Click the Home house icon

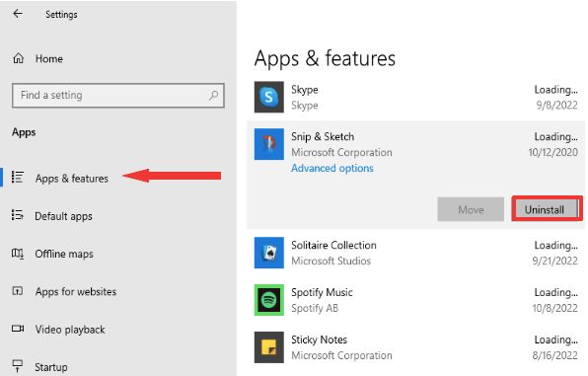click(x=18, y=58)
